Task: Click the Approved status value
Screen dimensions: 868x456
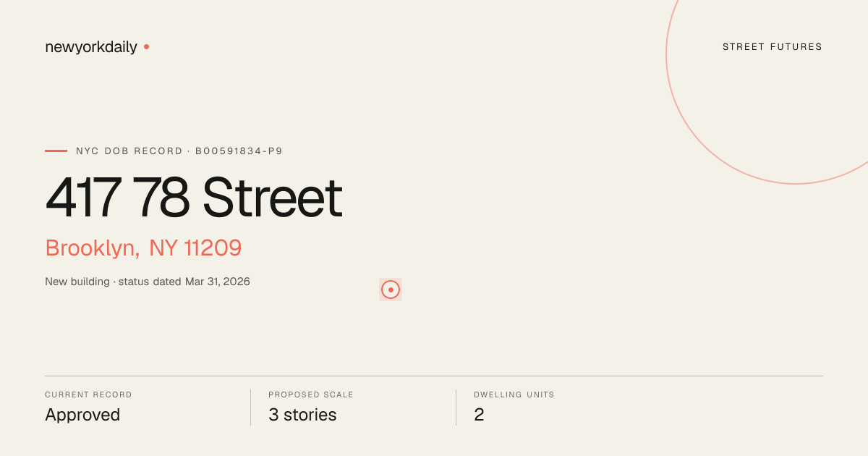Action: click(82, 415)
